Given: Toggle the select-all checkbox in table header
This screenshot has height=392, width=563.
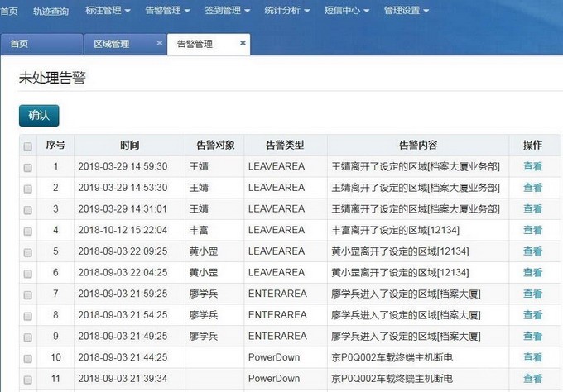Looking at the screenshot, I should [x=28, y=146].
